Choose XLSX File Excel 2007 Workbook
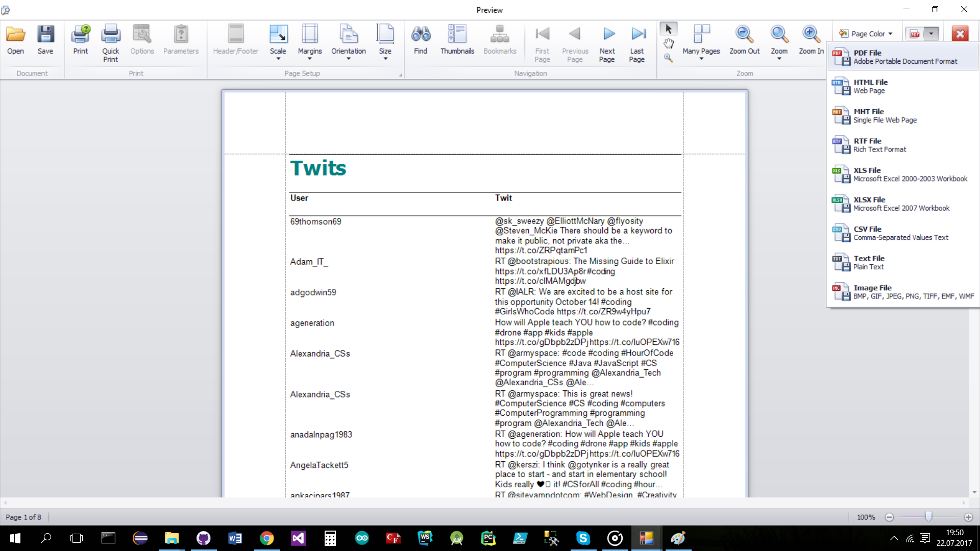The height and width of the screenshot is (551, 980). tap(902, 204)
